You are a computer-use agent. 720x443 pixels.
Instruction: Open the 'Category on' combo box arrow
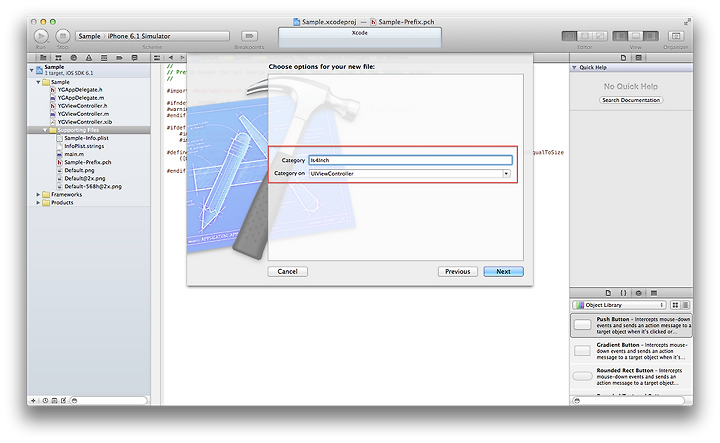[506, 174]
